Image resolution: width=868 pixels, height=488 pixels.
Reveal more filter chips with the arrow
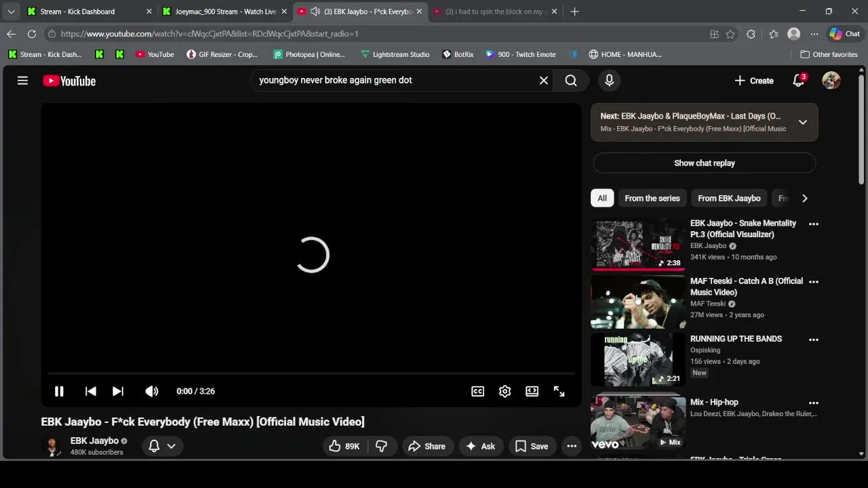click(x=804, y=198)
